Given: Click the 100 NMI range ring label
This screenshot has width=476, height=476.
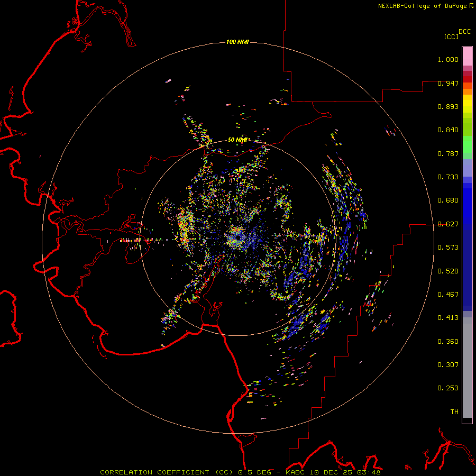Looking at the screenshot, I should (237, 42).
